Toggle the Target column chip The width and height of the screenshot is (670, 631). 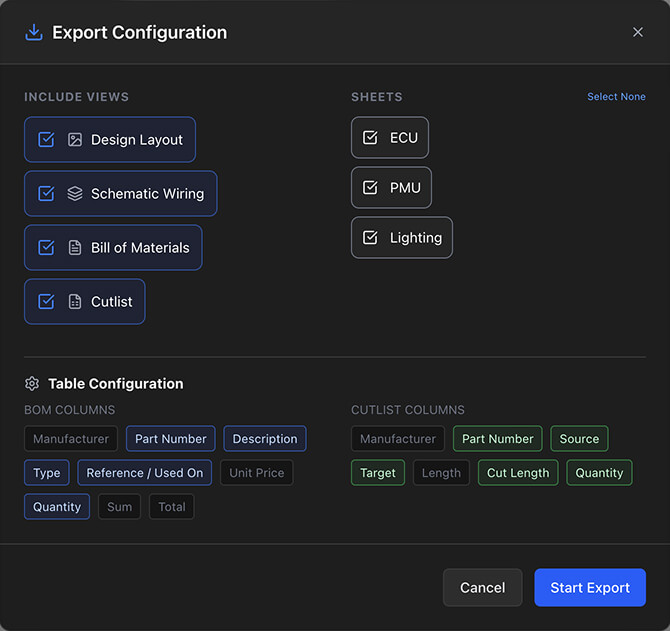click(x=378, y=473)
